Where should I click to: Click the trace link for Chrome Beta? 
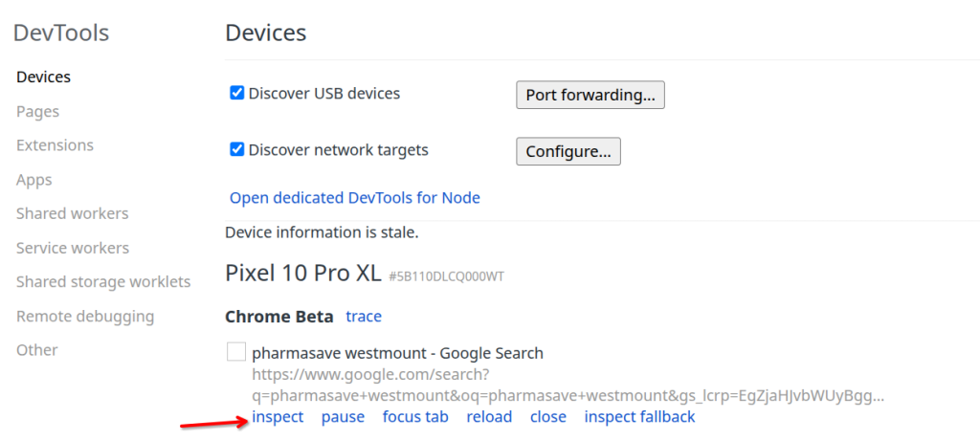[x=364, y=316]
